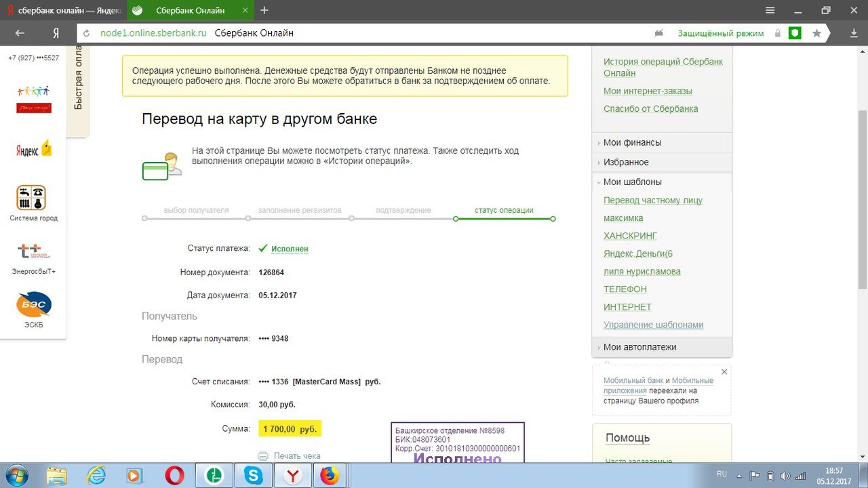This screenshot has width=868, height=488.
Task: Open a new browser tab
Action: pos(264,10)
